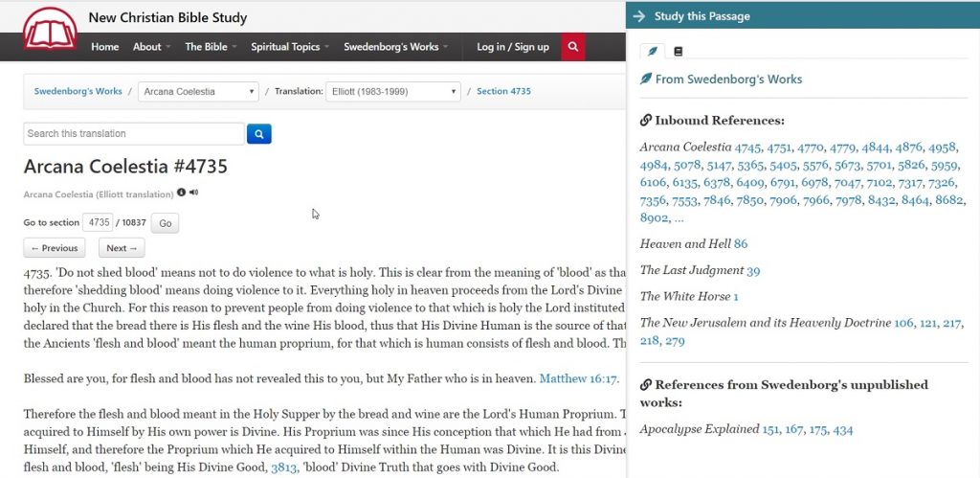Open the Arcana Coelestia work dropdown
This screenshot has width=980, height=478.
[199, 92]
